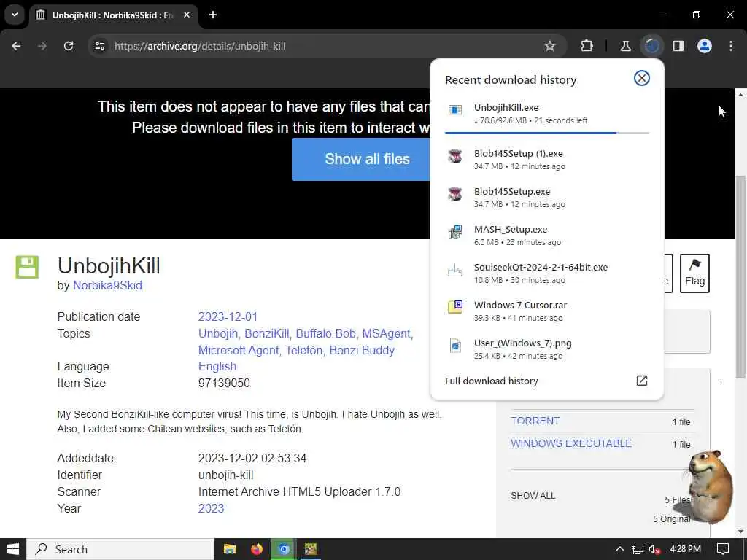Click the Windows 7 Cursor.rar archive icon
This screenshot has height=560, width=747.
click(x=455, y=307)
